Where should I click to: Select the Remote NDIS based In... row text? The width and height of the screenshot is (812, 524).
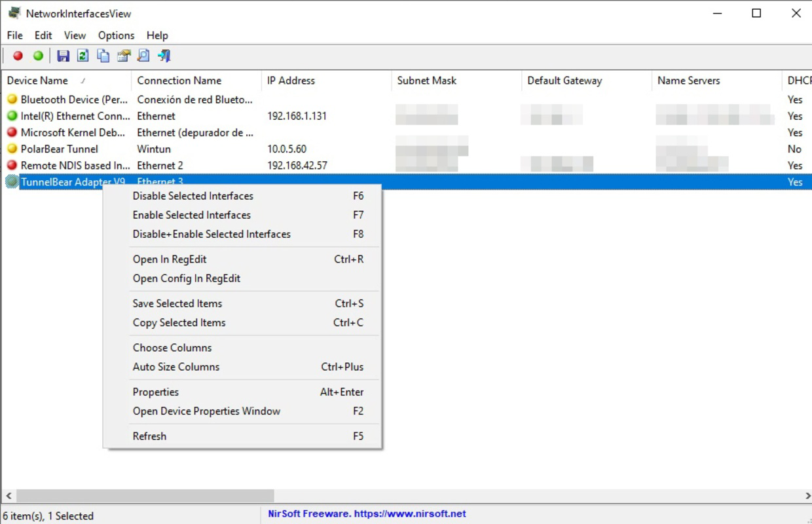coord(75,165)
